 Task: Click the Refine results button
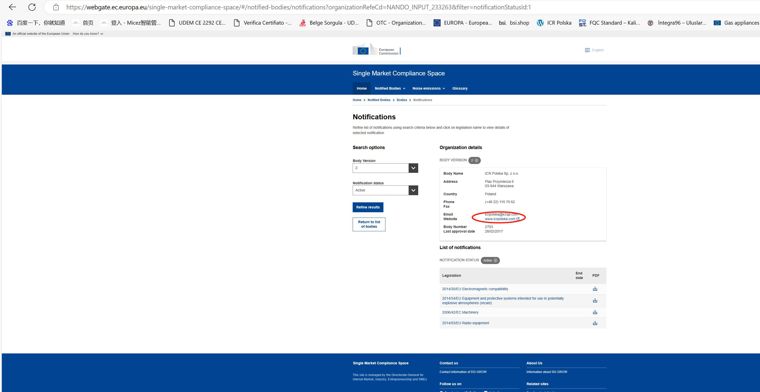[368, 207]
